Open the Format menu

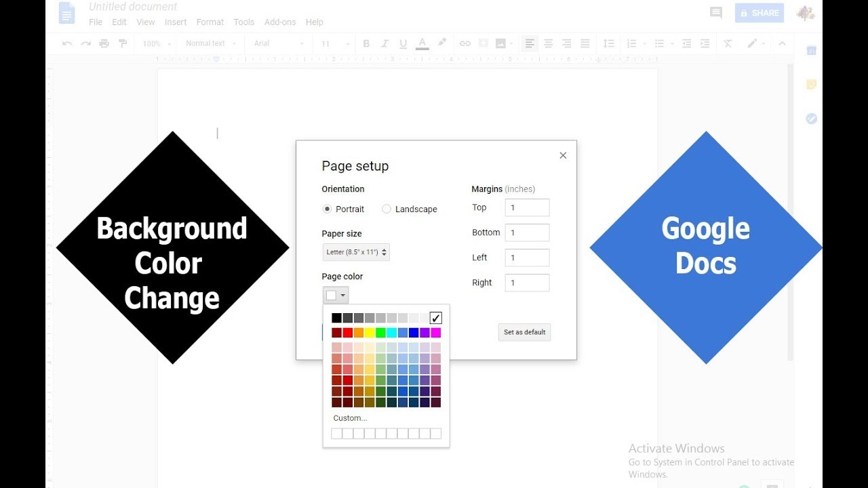pos(210,22)
